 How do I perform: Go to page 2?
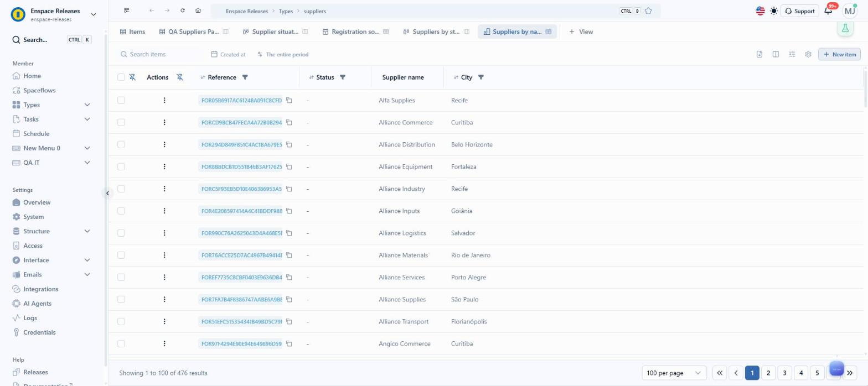(768, 373)
